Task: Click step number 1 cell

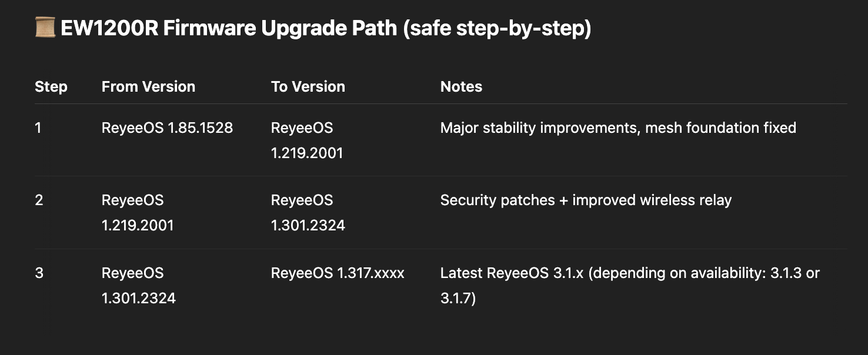Action: [38, 128]
